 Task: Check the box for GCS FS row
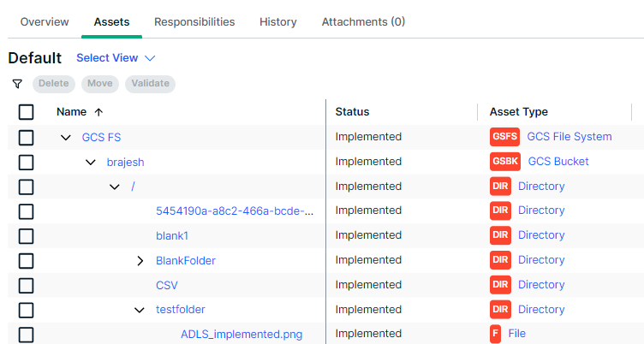26,138
